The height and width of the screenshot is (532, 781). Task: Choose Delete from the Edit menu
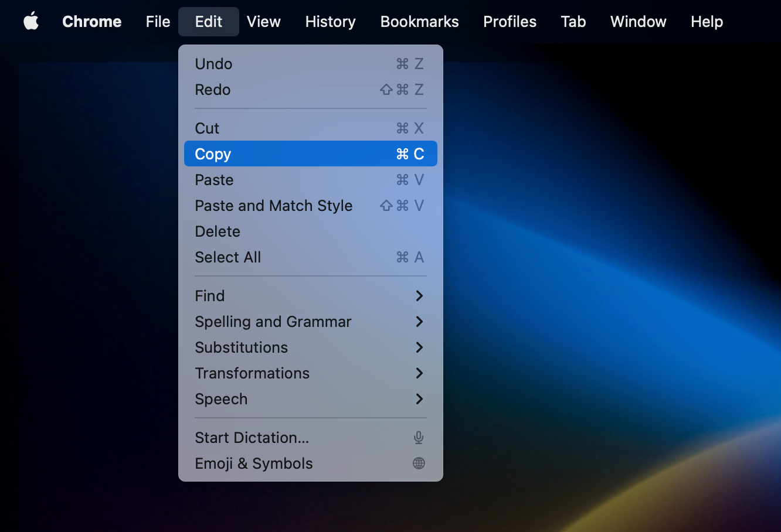pyautogui.click(x=311, y=231)
